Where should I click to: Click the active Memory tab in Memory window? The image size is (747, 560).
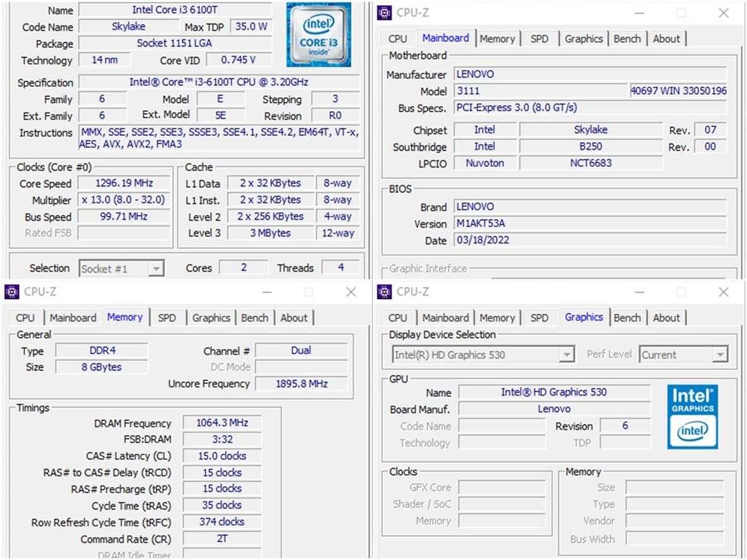coord(125,317)
